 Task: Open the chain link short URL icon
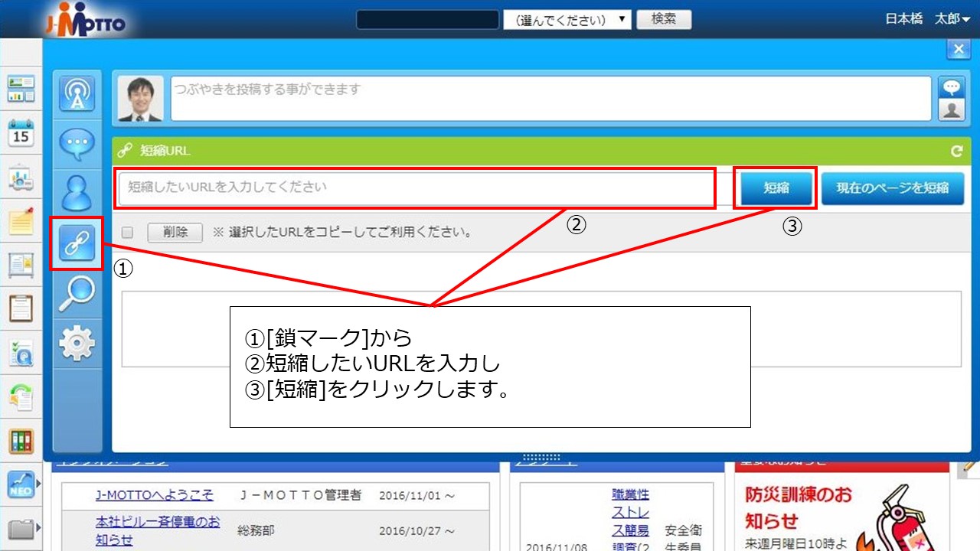pyautogui.click(x=77, y=243)
